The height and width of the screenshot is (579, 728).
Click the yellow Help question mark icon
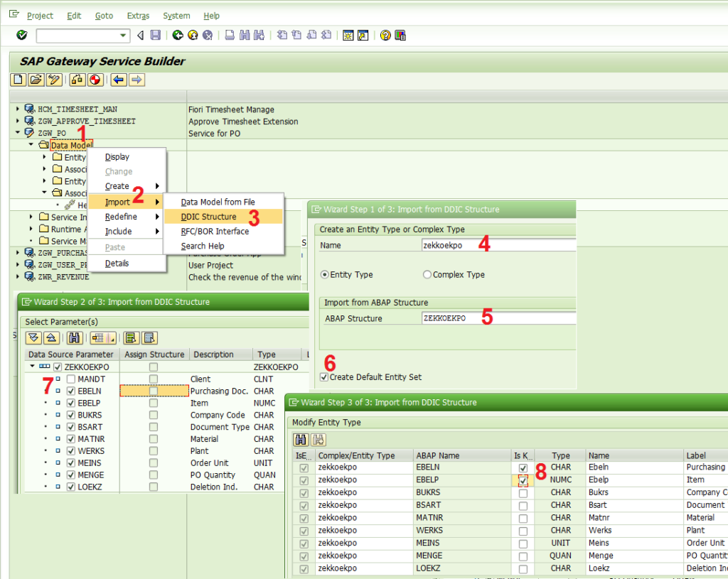pyautogui.click(x=385, y=35)
